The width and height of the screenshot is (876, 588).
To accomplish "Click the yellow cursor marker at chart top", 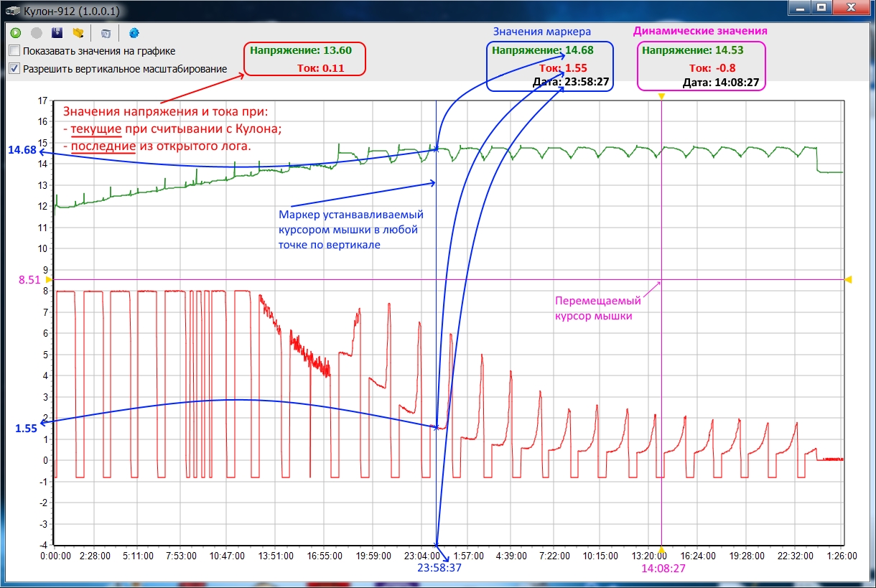I will coord(661,96).
